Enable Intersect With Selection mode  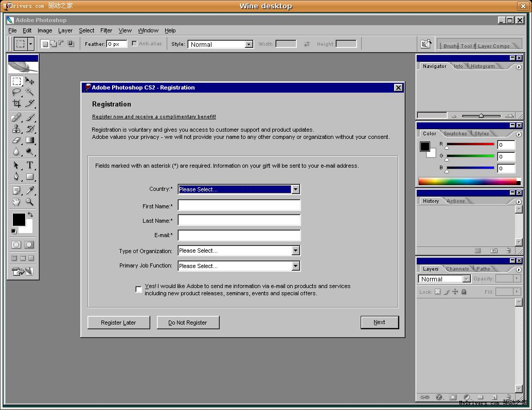click(71, 43)
